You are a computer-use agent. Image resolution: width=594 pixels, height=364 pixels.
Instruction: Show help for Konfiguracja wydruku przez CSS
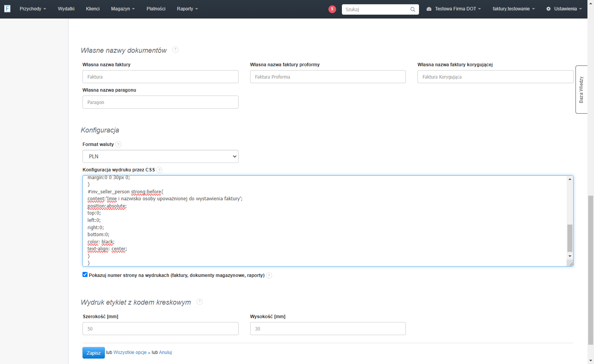160,170
